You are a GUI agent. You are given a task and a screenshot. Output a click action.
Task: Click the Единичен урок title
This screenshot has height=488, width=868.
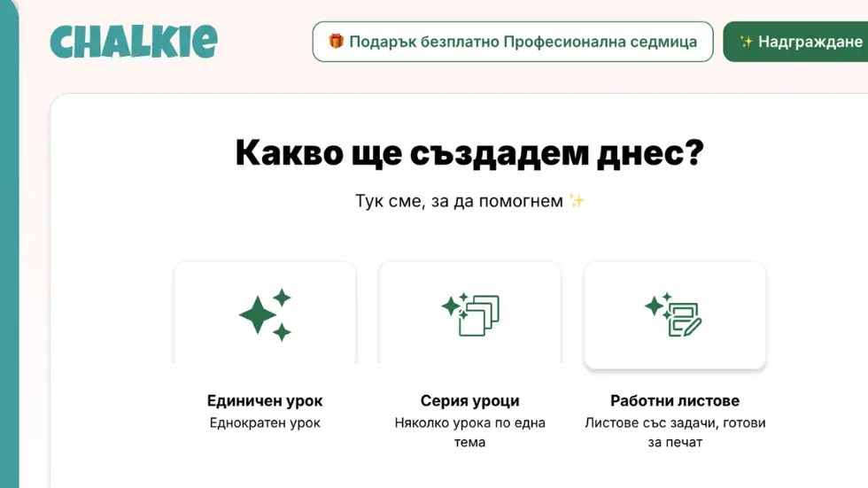coord(265,400)
